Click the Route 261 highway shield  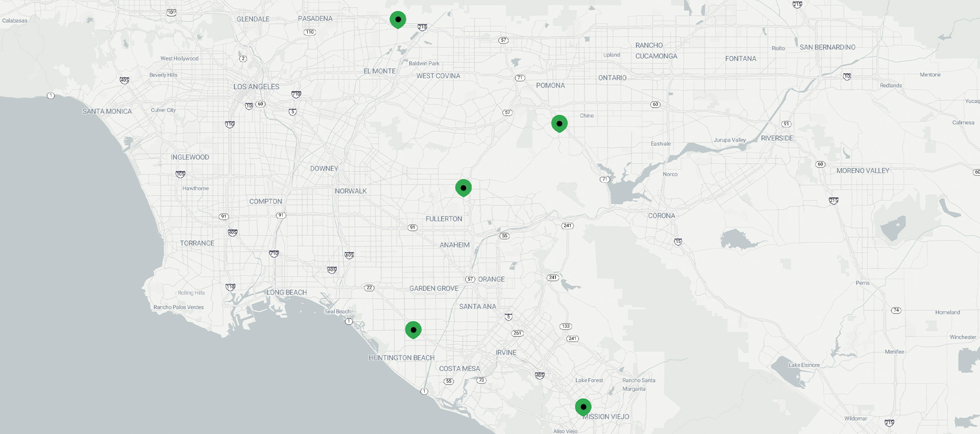click(x=518, y=333)
